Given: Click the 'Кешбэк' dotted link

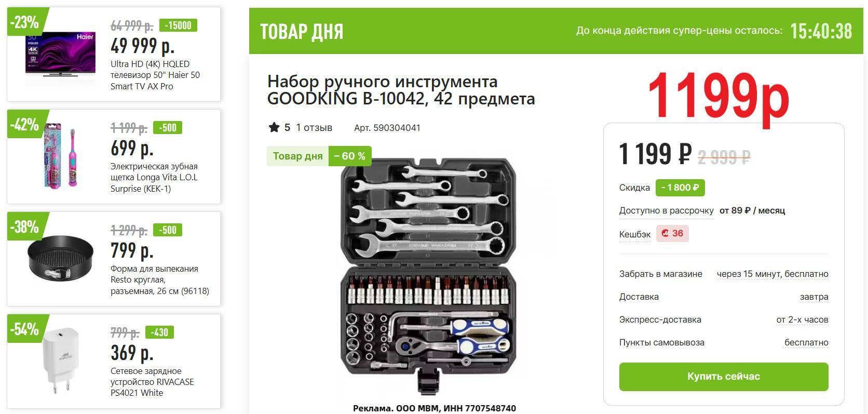Looking at the screenshot, I should pos(634,235).
